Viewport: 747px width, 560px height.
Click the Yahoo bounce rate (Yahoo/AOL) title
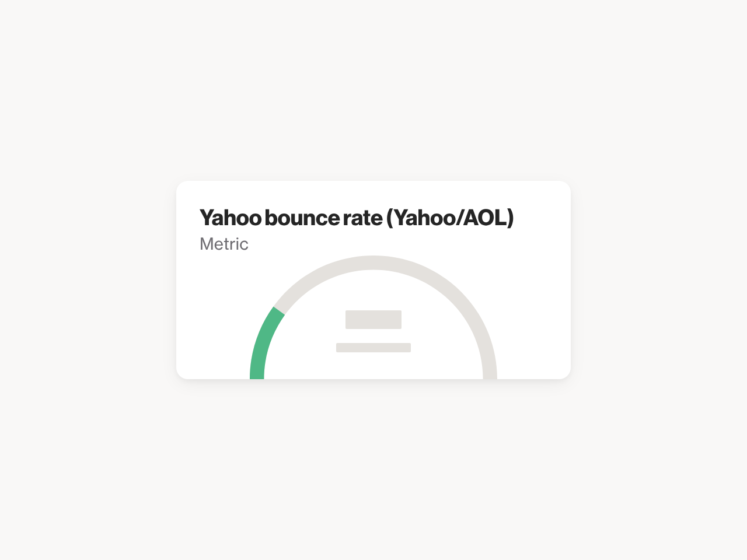click(357, 218)
